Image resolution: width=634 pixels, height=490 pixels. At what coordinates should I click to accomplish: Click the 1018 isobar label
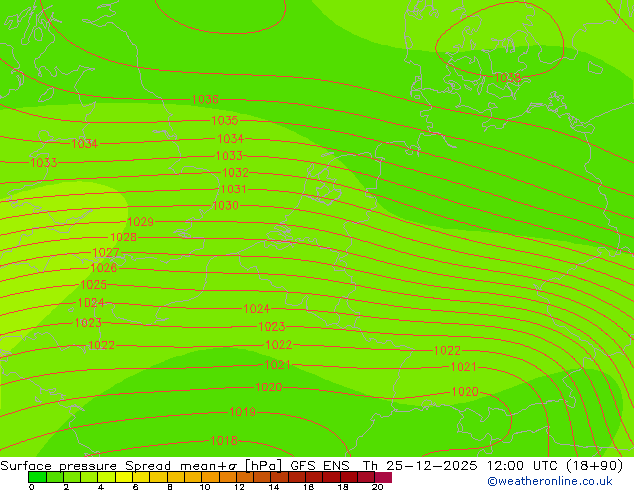[224, 441]
